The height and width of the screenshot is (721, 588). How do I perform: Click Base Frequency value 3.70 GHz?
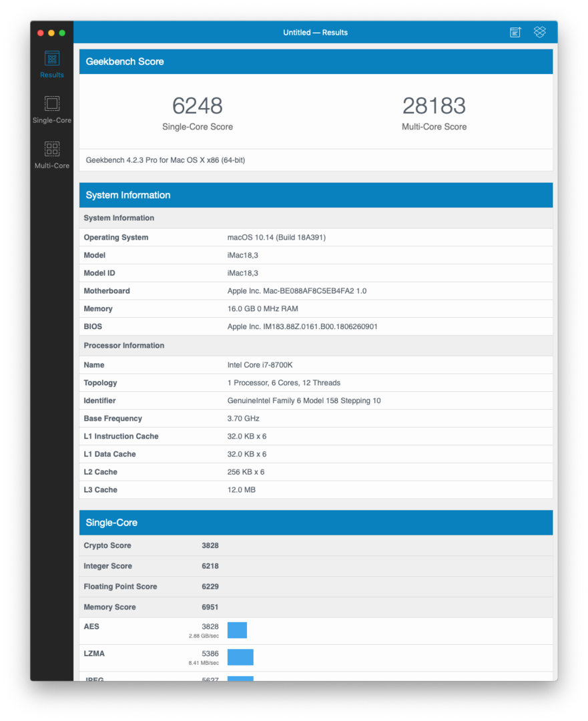243,419
